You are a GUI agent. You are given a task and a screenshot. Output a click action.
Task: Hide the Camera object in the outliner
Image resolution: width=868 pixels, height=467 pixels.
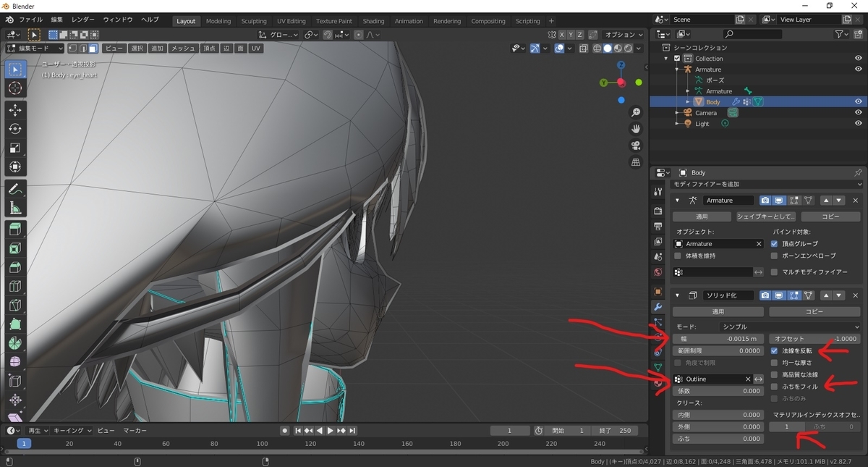pyautogui.click(x=859, y=113)
